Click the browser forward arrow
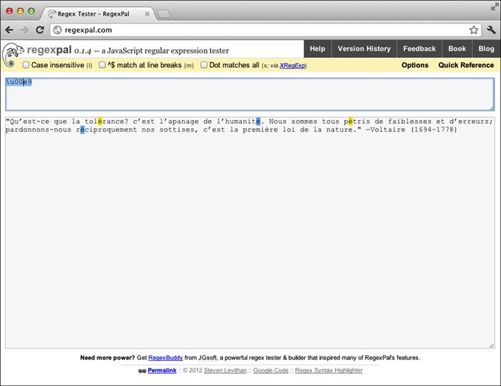This screenshot has height=386, width=501. coord(24,30)
